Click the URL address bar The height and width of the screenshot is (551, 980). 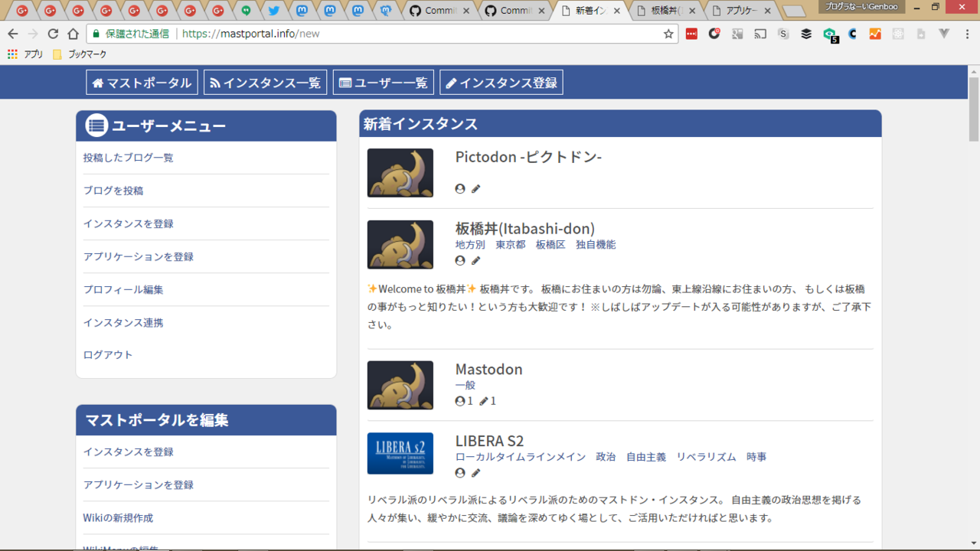coord(421,34)
